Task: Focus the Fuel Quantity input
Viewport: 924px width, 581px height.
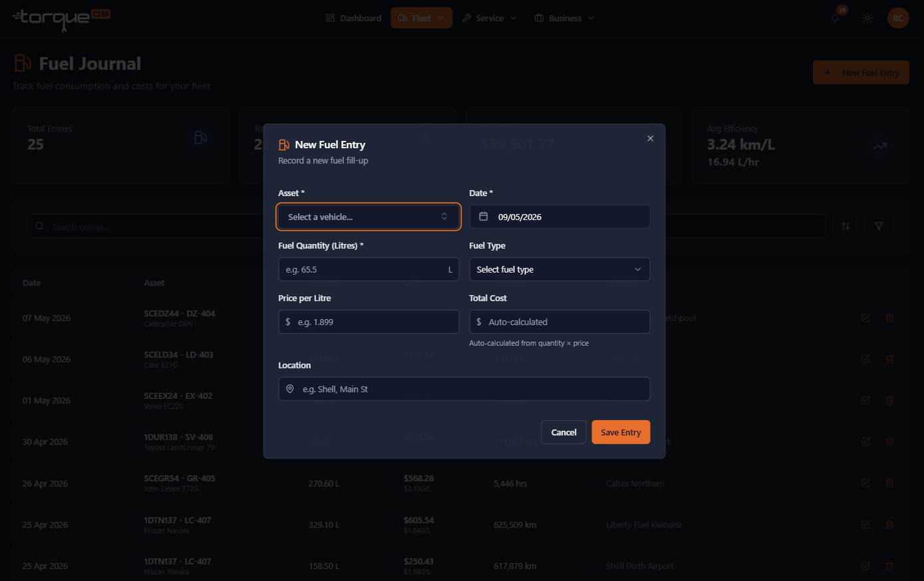Action: [369, 269]
